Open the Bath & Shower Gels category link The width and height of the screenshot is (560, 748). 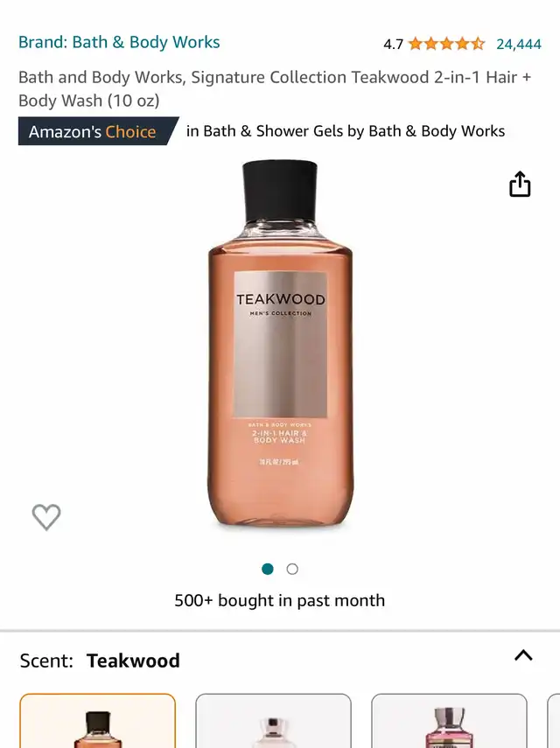[346, 131]
